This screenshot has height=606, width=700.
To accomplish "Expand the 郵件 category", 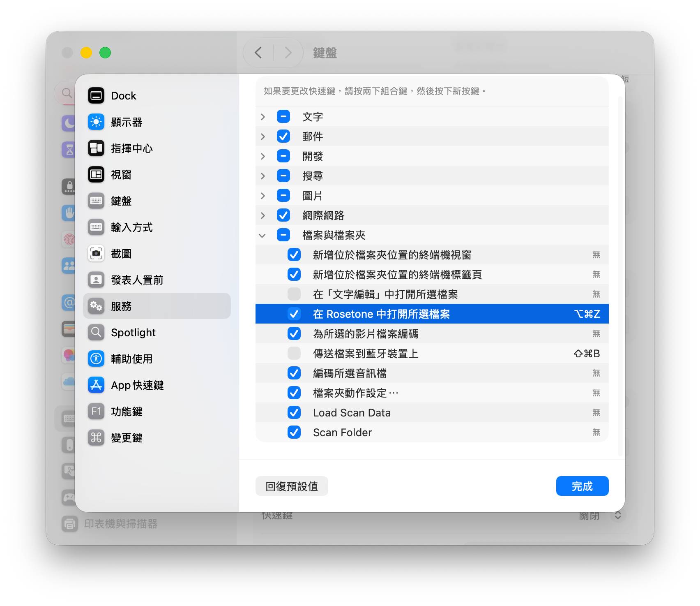I will click(263, 136).
